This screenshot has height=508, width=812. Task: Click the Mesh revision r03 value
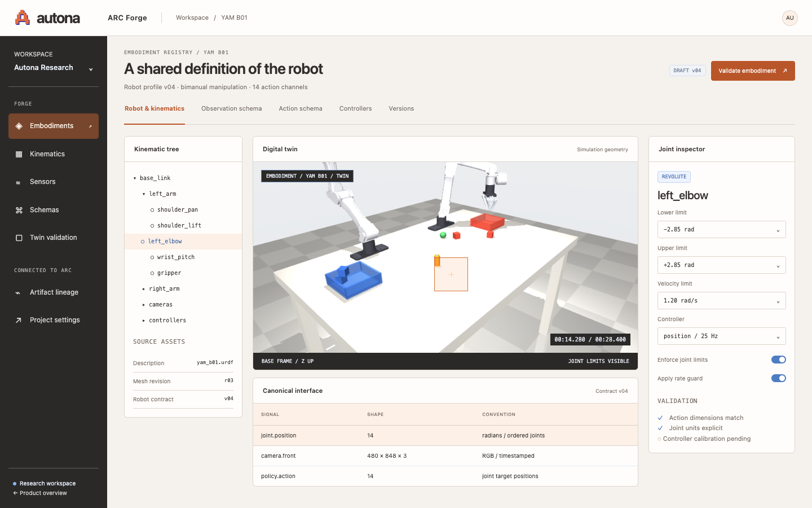(x=229, y=380)
